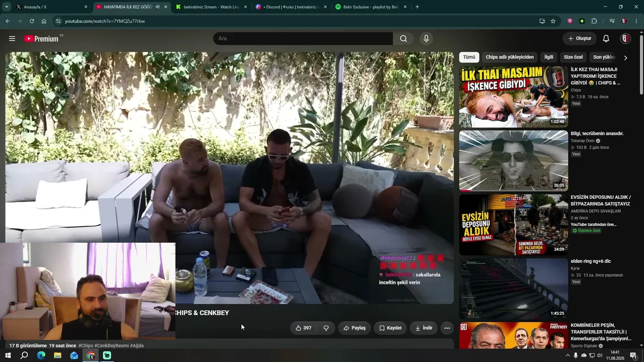Viewport: 644px width, 362px height.
Task: Go to the YouTube Premium home logo
Action: coord(41,39)
